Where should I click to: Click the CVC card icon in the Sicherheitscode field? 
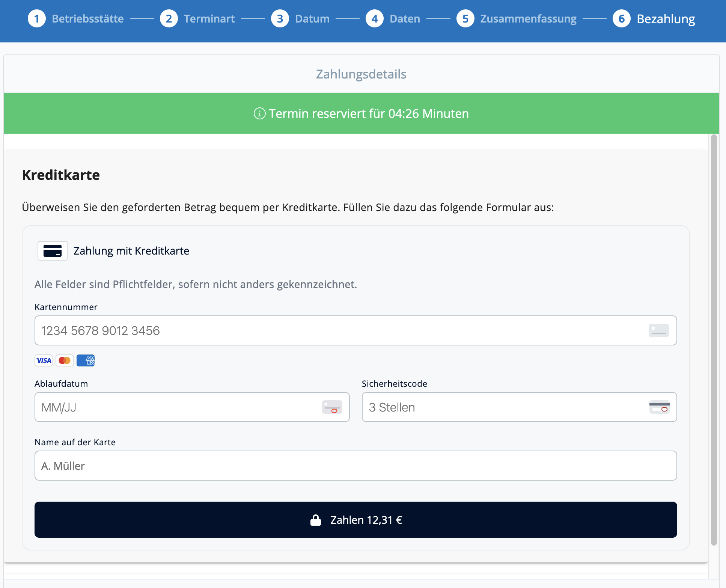pos(659,407)
